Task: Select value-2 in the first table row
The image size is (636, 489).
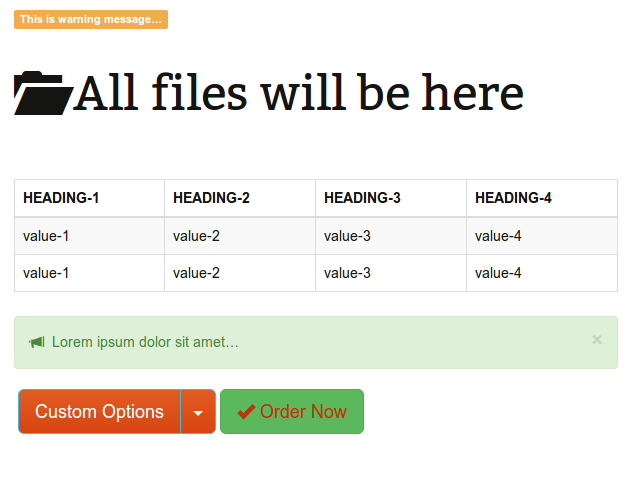Action: pos(240,236)
